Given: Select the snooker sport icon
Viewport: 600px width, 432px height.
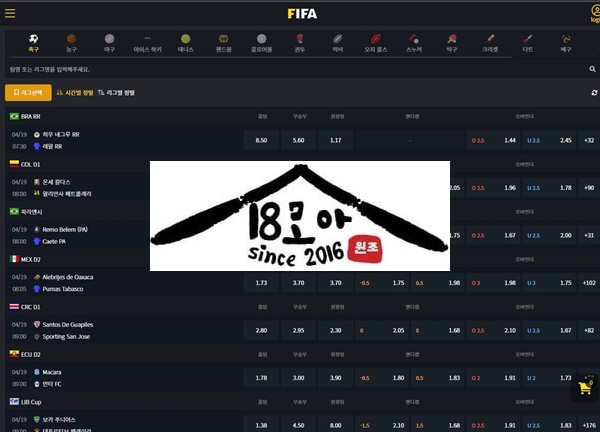Looking at the screenshot, I should 414,39.
